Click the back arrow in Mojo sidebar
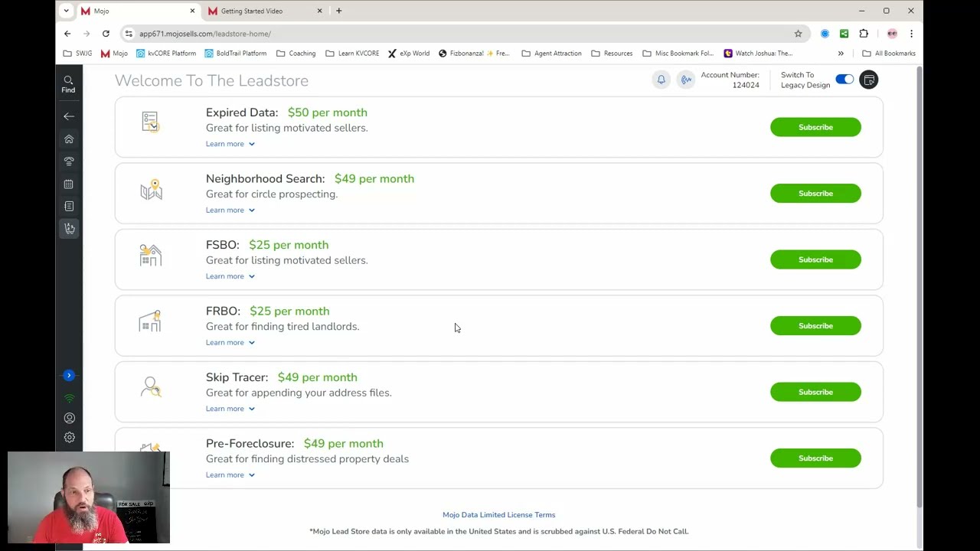This screenshot has width=980, height=551. [x=69, y=116]
